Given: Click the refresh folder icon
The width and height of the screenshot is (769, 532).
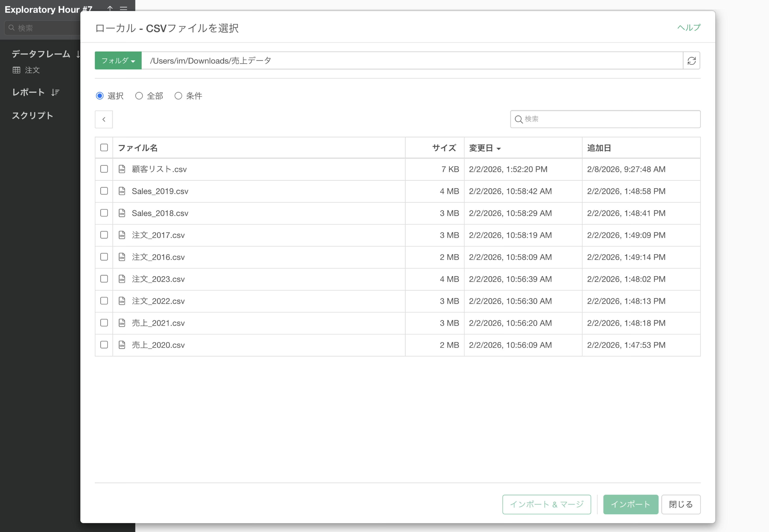Looking at the screenshot, I should pyautogui.click(x=691, y=61).
